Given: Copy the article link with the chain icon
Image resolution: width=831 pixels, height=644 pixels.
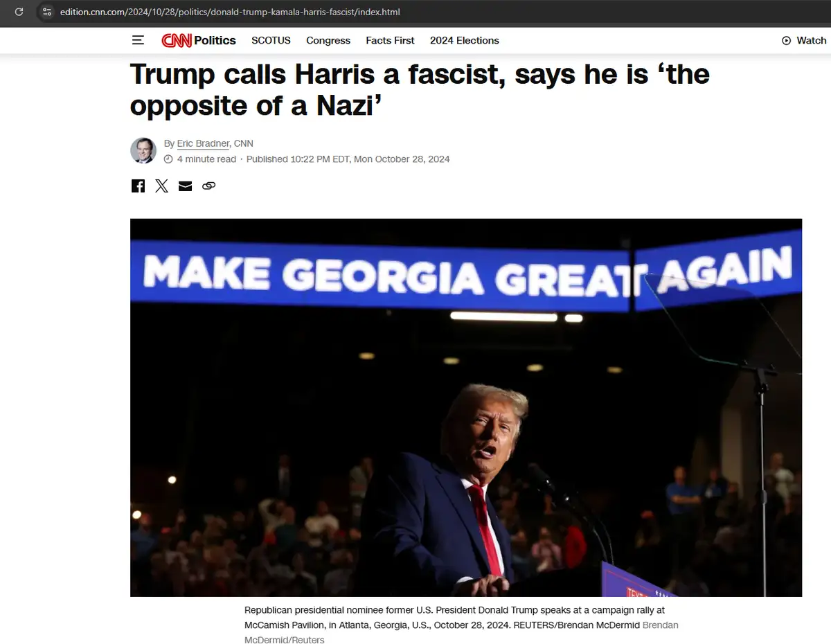Looking at the screenshot, I should (208, 186).
